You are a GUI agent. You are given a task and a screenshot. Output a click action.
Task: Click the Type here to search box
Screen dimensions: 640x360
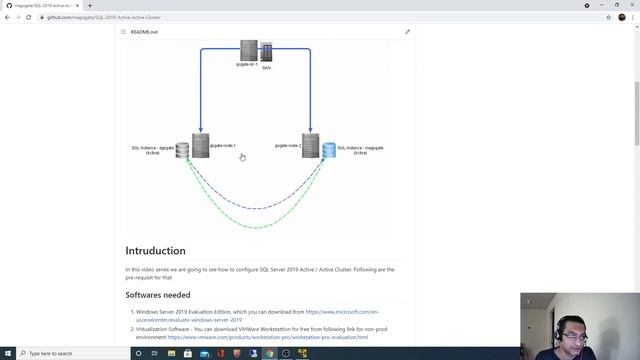point(73,353)
